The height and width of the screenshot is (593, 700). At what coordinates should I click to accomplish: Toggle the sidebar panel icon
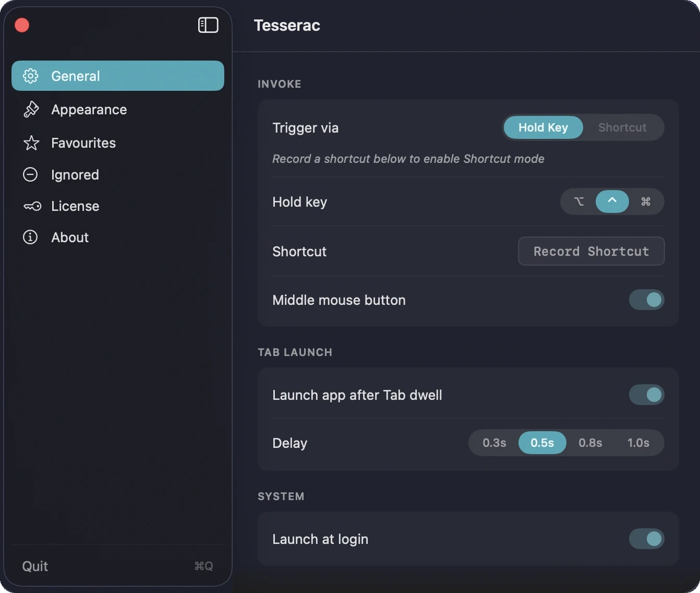pyautogui.click(x=208, y=25)
